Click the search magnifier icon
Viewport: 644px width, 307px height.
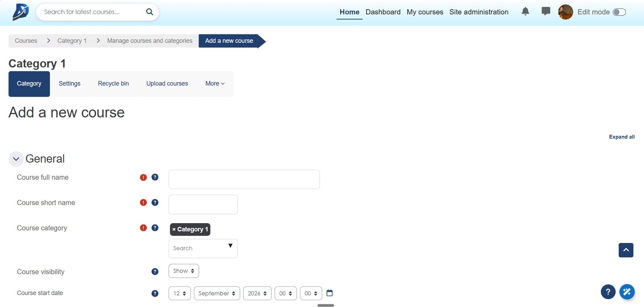pos(149,12)
